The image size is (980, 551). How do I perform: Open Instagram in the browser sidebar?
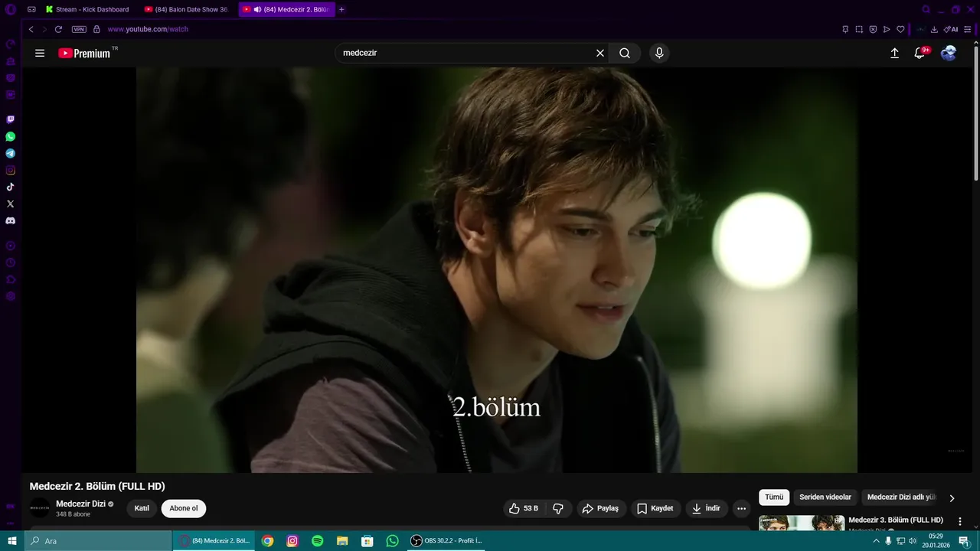click(10, 170)
